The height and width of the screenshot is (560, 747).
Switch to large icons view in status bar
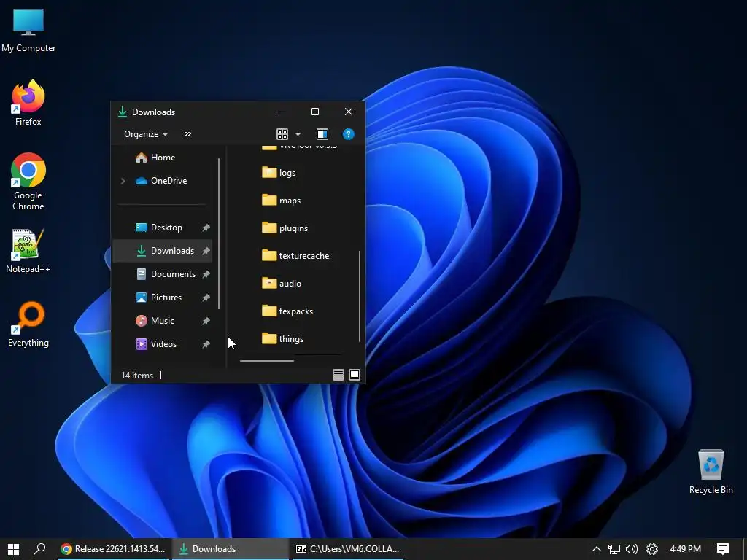click(x=355, y=376)
